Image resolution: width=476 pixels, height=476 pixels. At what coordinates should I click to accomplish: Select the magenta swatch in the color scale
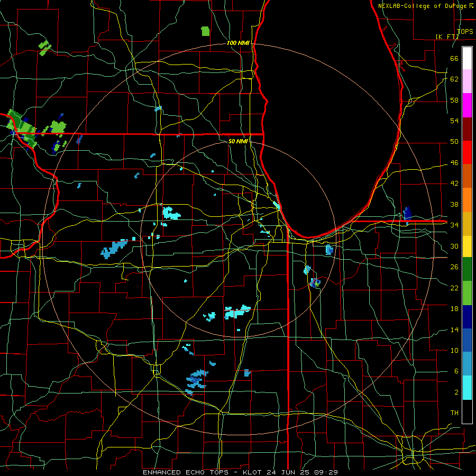click(x=467, y=105)
